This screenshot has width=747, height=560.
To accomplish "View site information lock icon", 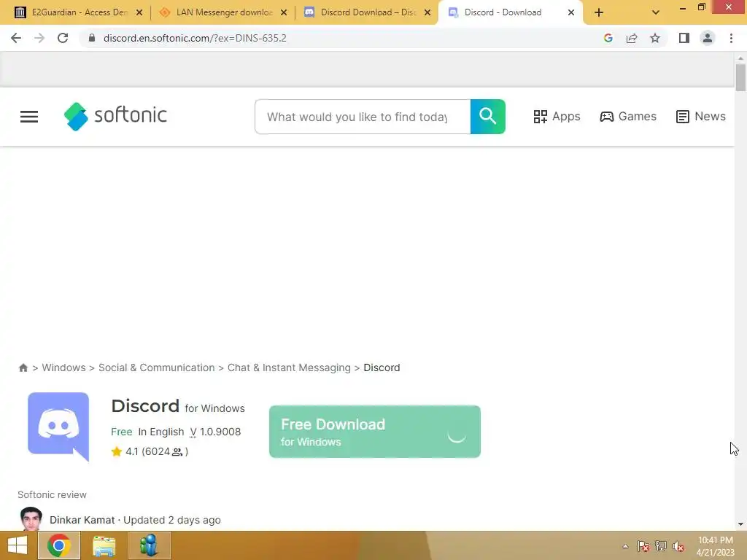I will (x=92, y=38).
